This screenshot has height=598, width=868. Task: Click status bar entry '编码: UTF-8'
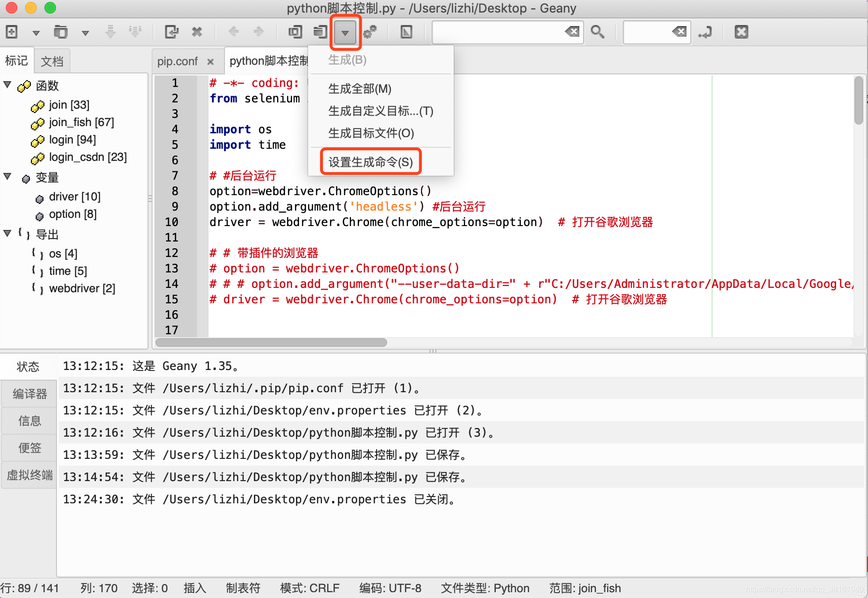pyautogui.click(x=390, y=588)
